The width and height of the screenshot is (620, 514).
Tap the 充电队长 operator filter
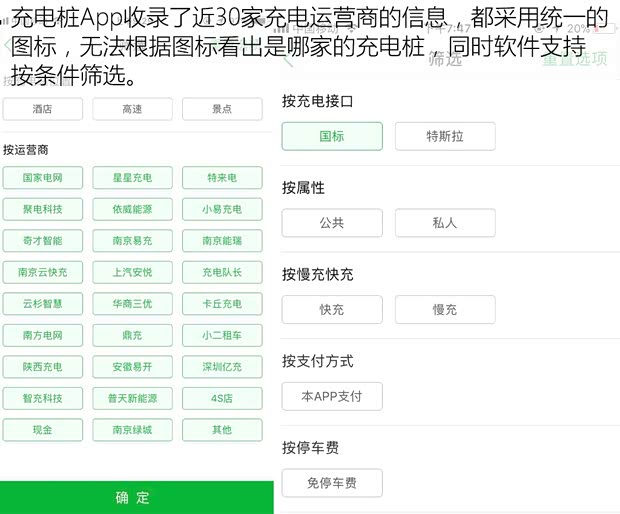(x=222, y=272)
